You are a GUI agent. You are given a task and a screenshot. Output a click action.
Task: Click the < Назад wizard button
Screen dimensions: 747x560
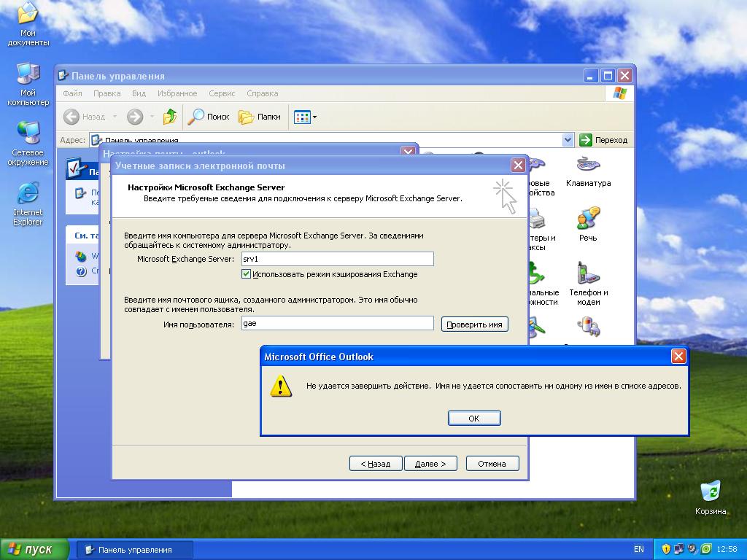376,463
